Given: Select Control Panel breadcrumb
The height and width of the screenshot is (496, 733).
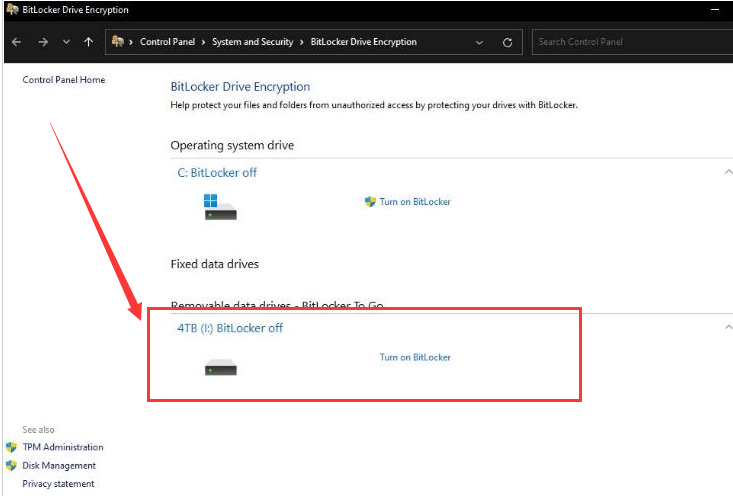Looking at the screenshot, I should [x=167, y=42].
